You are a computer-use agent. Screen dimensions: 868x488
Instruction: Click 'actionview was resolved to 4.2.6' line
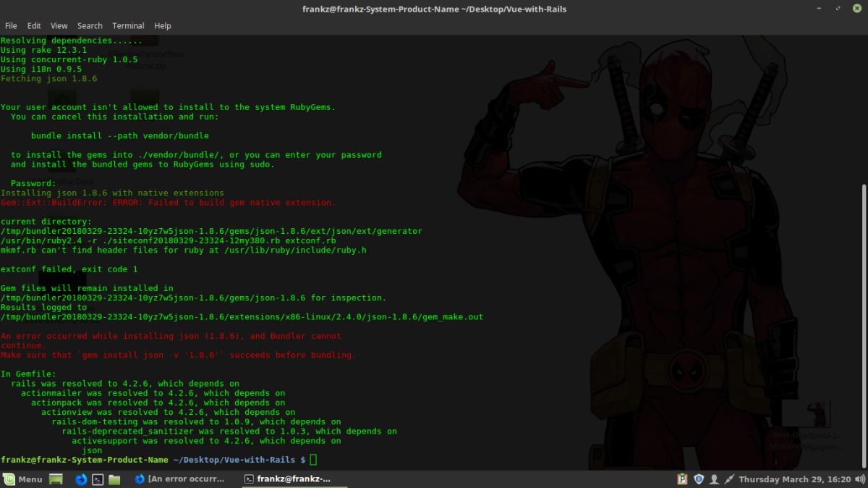coord(168,412)
